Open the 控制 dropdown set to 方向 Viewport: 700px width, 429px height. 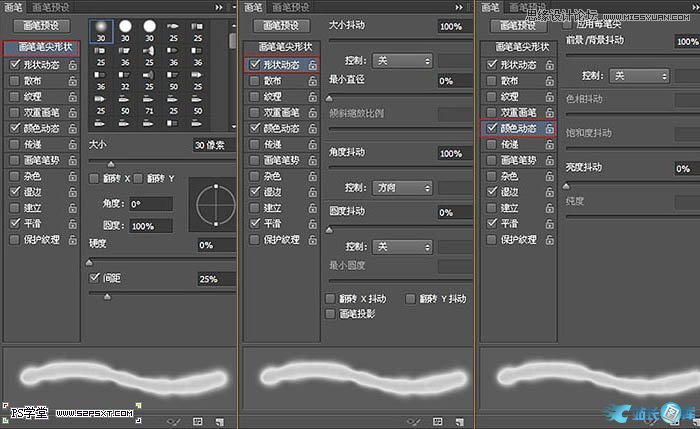pos(401,188)
